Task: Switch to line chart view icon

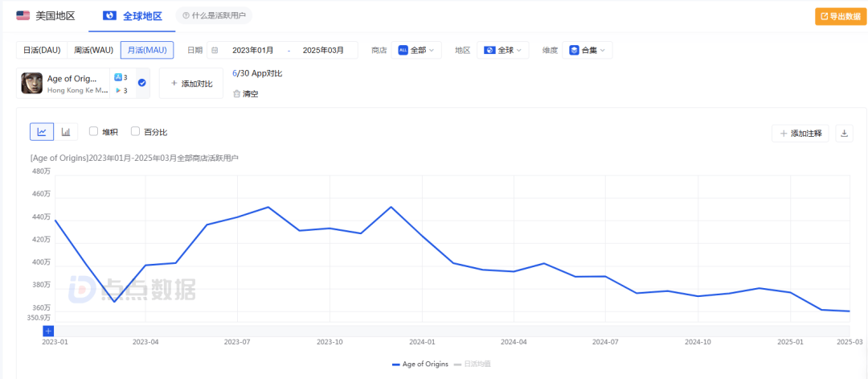Action: [x=42, y=132]
